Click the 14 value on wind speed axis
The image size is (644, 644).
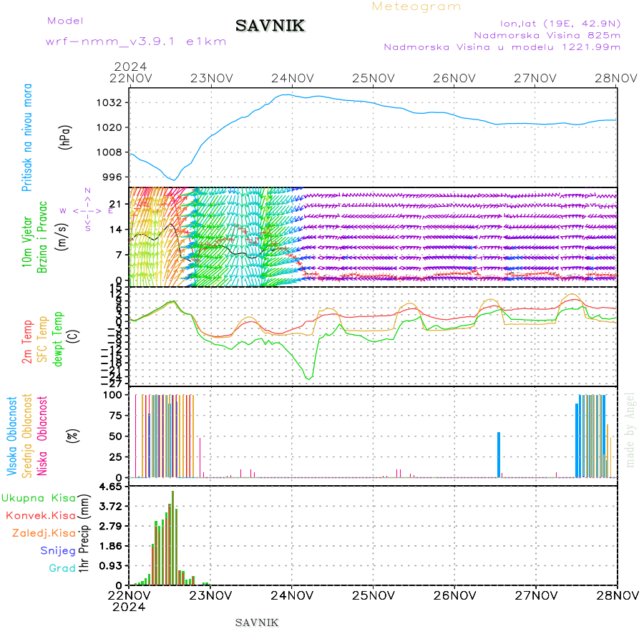point(116,230)
